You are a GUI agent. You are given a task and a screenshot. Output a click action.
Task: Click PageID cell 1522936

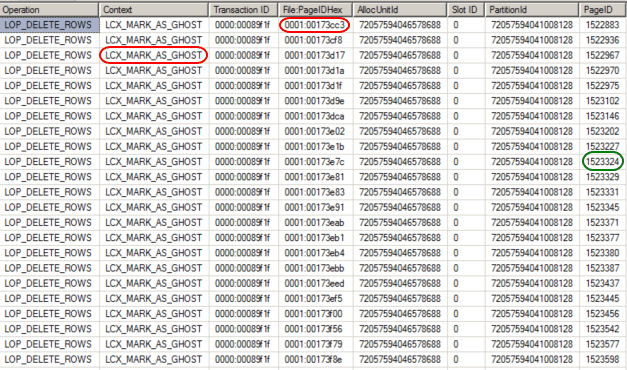point(603,40)
